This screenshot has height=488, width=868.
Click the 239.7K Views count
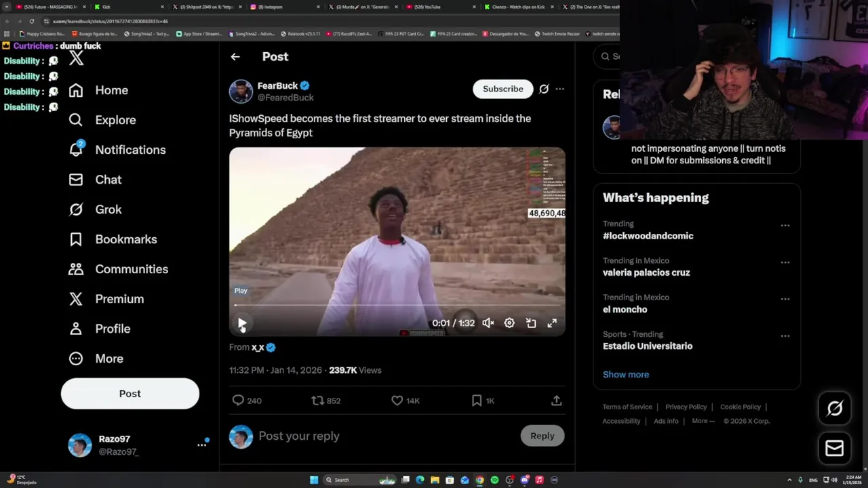[355, 370]
